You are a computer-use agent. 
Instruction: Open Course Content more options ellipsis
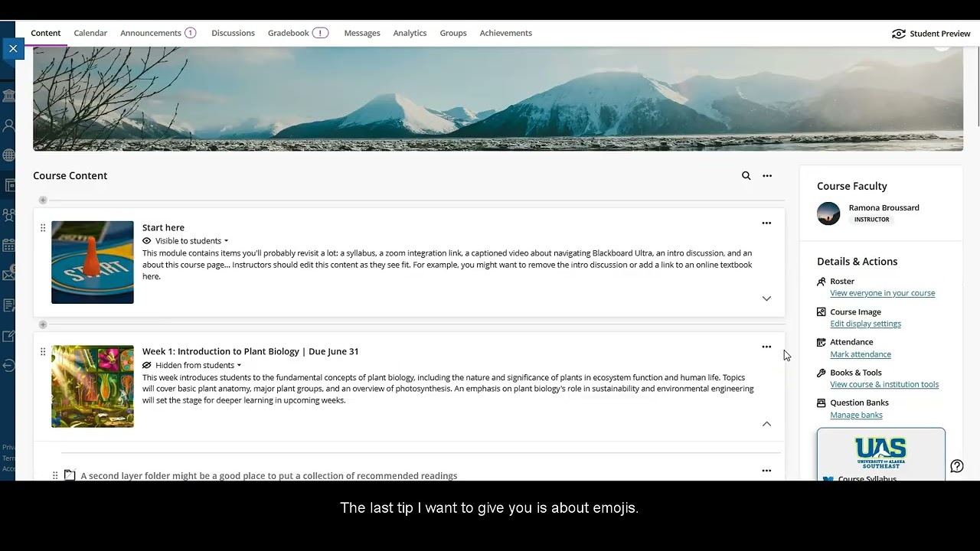[767, 176]
